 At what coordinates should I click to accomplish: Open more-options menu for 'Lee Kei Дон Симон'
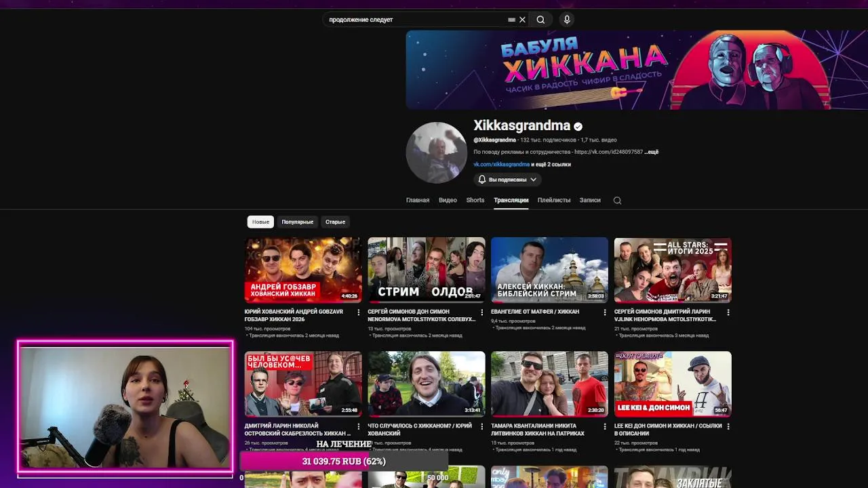click(x=728, y=426)
